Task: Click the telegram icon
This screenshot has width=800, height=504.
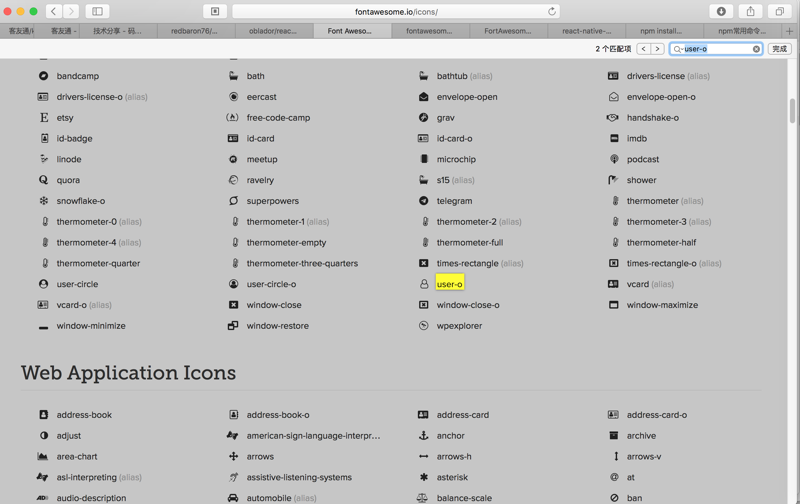Action: 424,201
